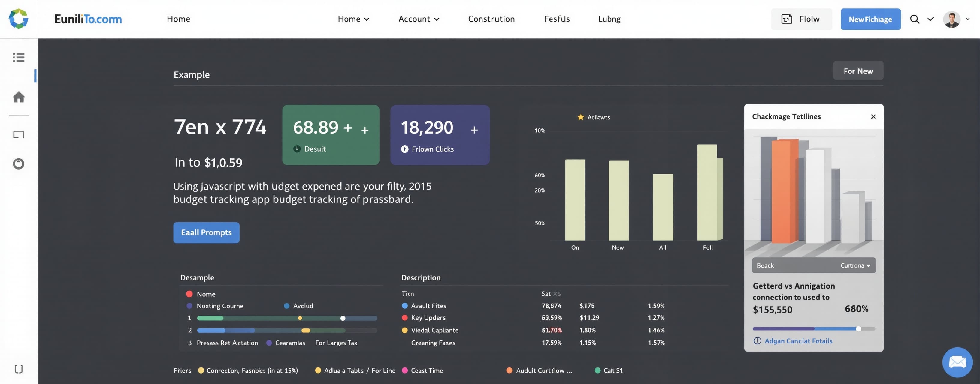Image resolution: width=980 pixels, height=384 pixels.
Task: Click the New bar in chart
Action: pyautogui.click(x=619, y=200)
